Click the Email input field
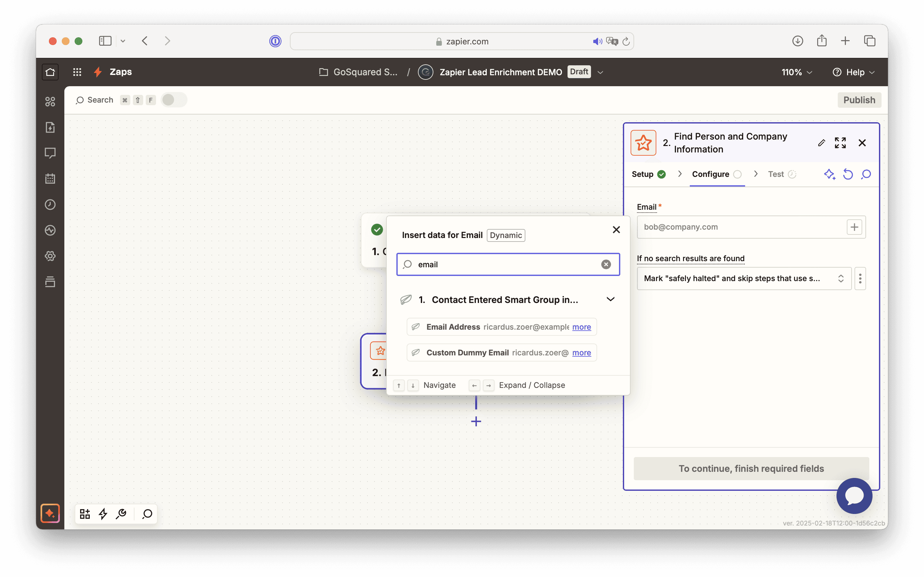This screenshot has height=577, width=924. click(740, 227)
